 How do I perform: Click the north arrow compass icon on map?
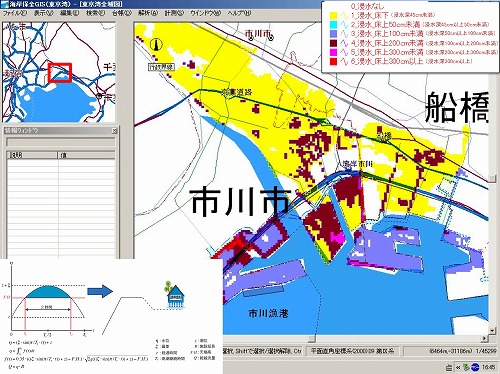(156, 45)
